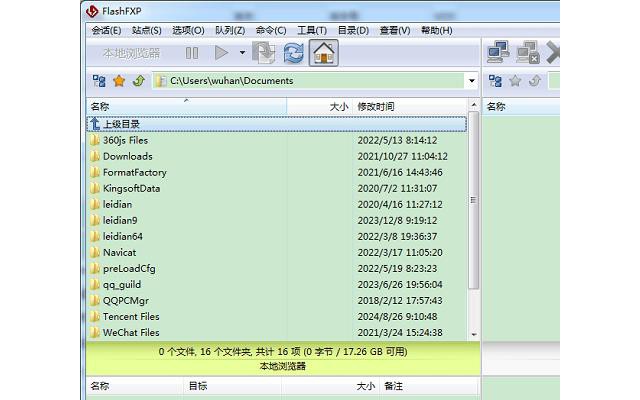Open the 会话(E) menu

pyautogui.click(x=106, y=31)
